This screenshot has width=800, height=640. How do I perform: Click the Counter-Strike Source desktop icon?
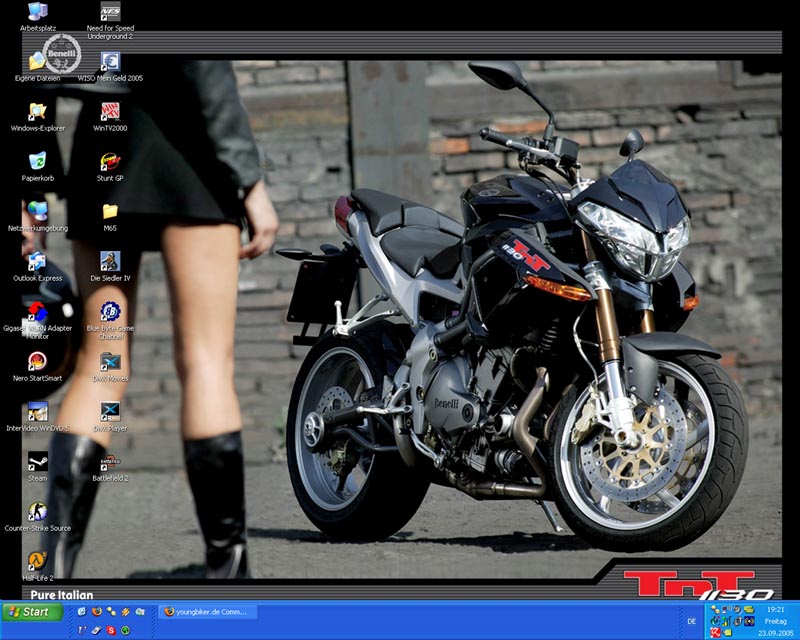pos(38,517)
